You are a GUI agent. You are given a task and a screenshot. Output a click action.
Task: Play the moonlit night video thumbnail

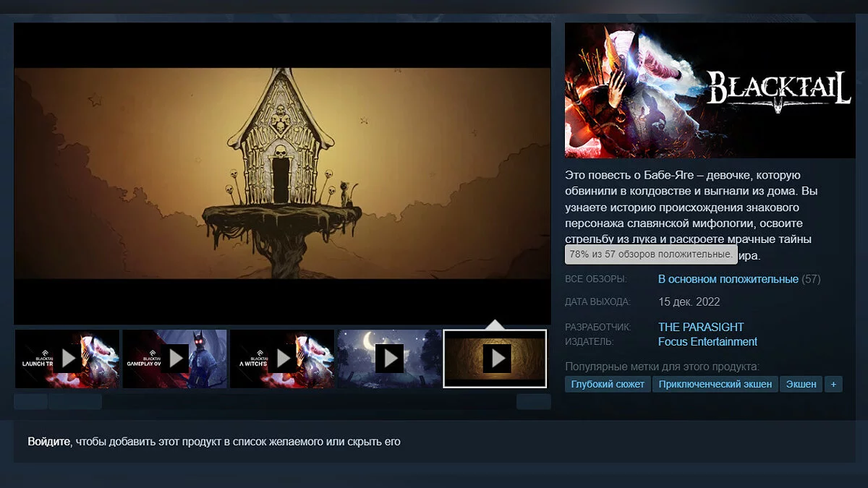click(x=389, y=359)
